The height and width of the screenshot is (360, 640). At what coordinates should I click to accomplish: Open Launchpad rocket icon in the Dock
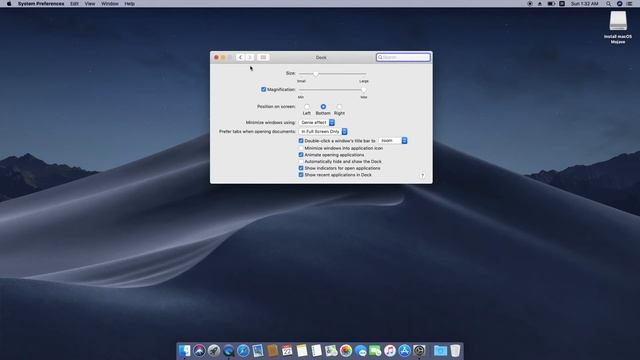point(214,351)
